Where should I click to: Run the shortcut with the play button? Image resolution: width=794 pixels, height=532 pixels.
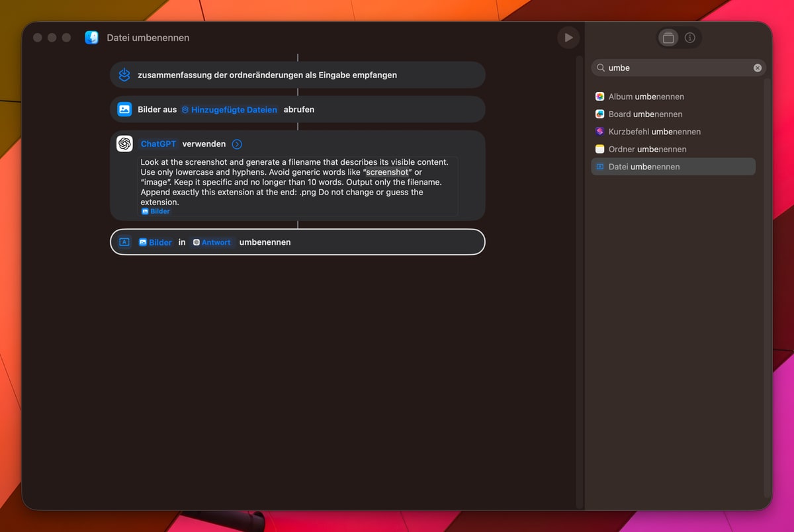coord(568,38)
